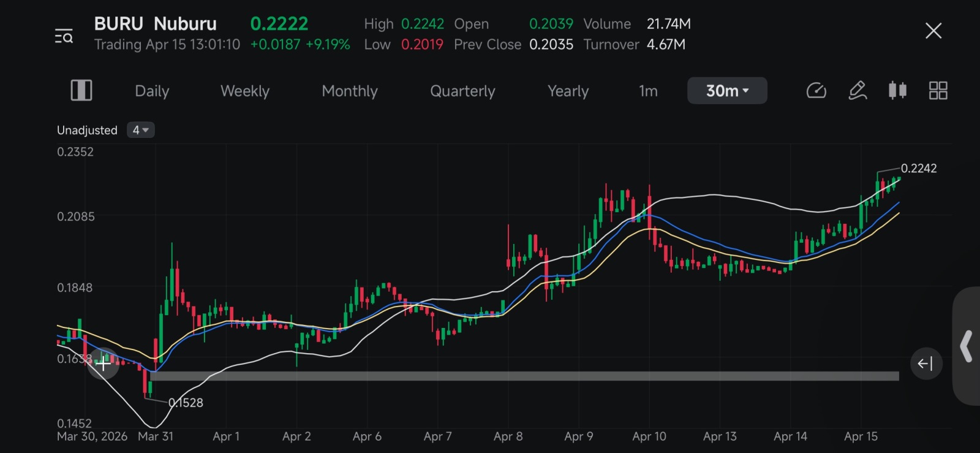Open the stock search list icon
980x453 pixels.
pos(64,36)
